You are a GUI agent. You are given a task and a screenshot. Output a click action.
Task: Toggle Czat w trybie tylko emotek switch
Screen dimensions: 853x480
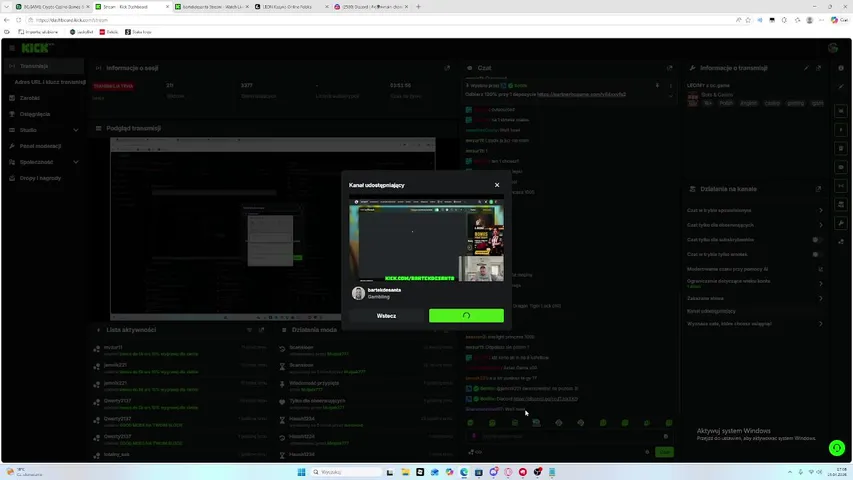coord(817,254)
